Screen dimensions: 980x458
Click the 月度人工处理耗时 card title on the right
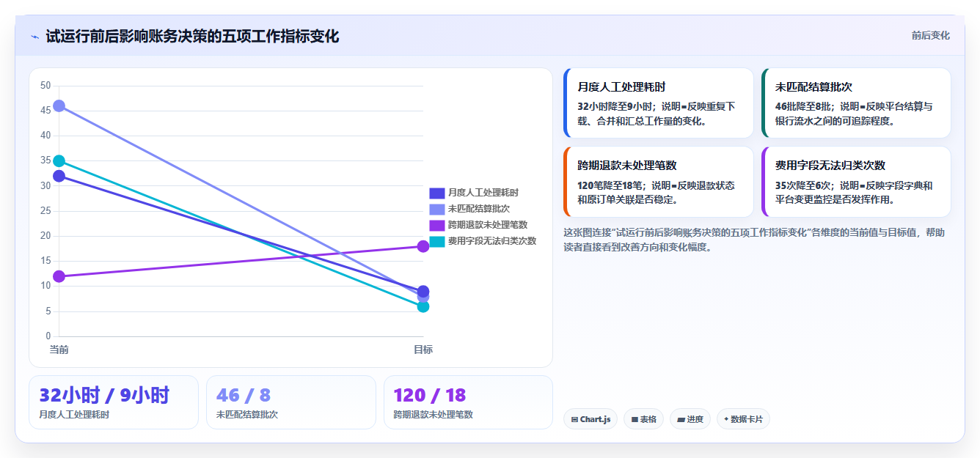622,86
